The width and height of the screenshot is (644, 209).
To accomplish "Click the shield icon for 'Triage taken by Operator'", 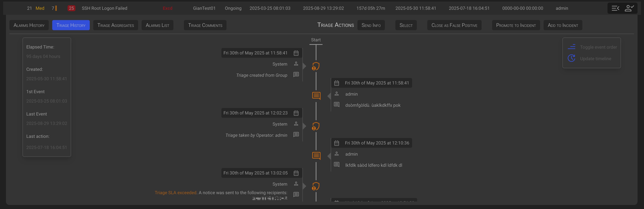I will [x=316, y=126].
